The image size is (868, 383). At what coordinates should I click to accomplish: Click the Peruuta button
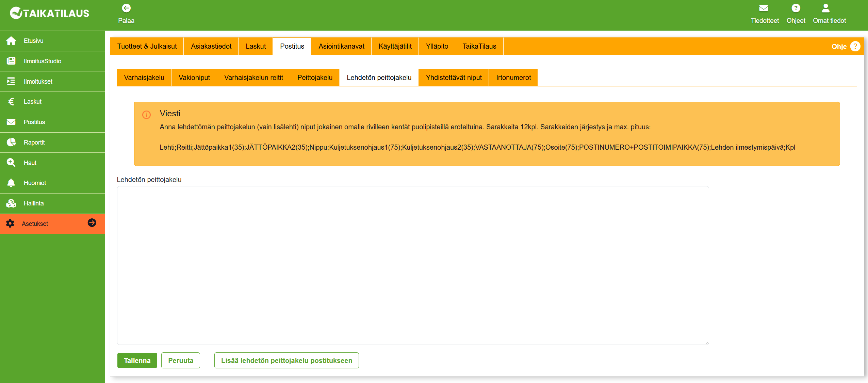click(x=180, y=361)
